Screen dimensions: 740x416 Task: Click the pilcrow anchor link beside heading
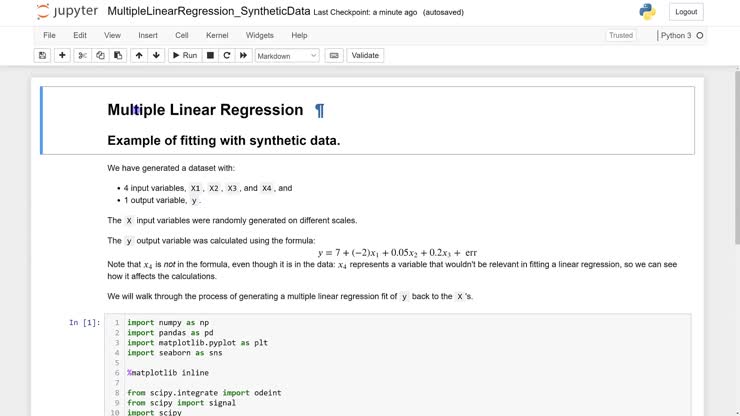pyautogui.click(x=320, y=110)
